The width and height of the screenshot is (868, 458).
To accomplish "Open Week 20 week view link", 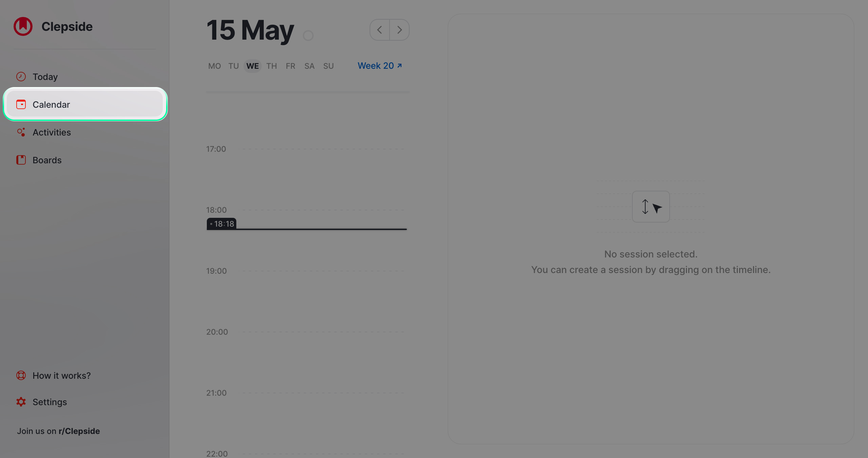I will pyautogui.click(x=379, y=65).
